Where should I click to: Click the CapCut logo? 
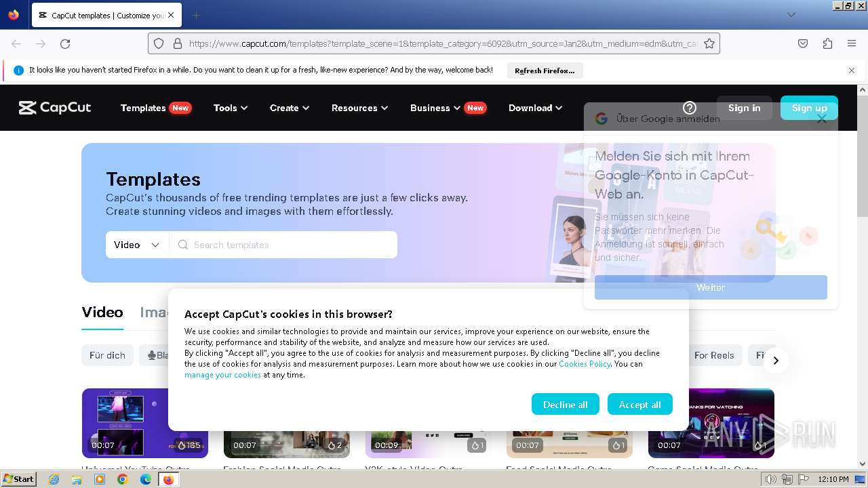[55, 108]
